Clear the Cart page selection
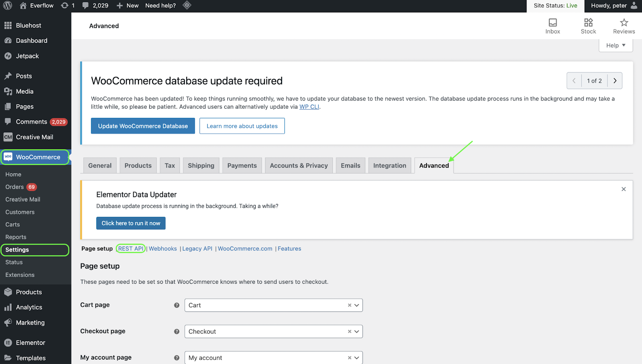642x364 pixels. (x=349, y=305)
